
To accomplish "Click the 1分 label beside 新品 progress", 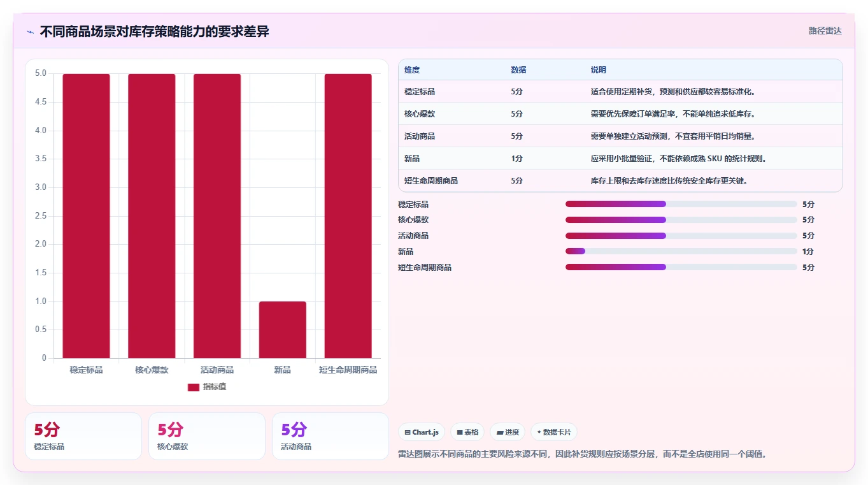I will (808, 252).
